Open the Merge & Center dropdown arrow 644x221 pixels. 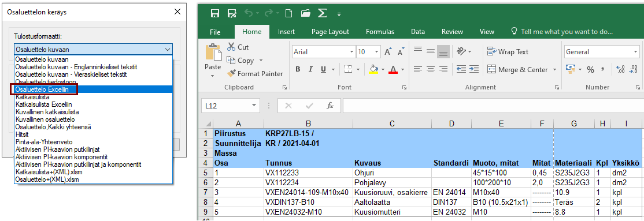[x=554, y=70]
